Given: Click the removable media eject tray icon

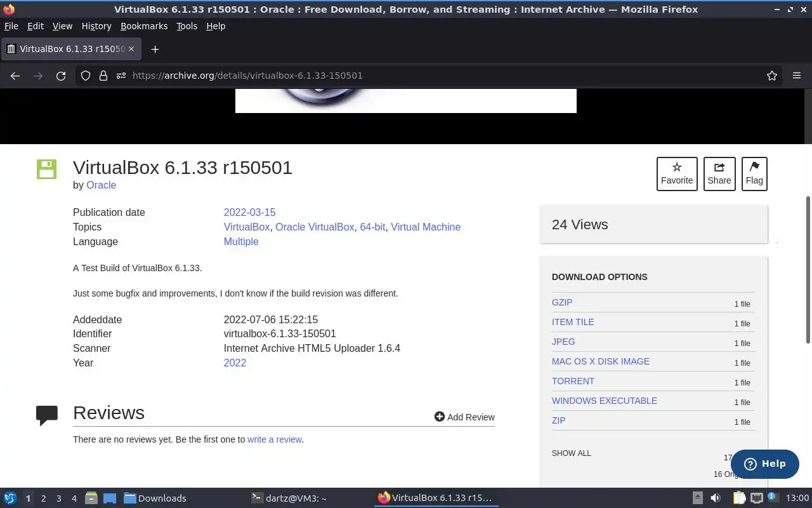Looking at the screenshot, I should click(x=697, y=498).
